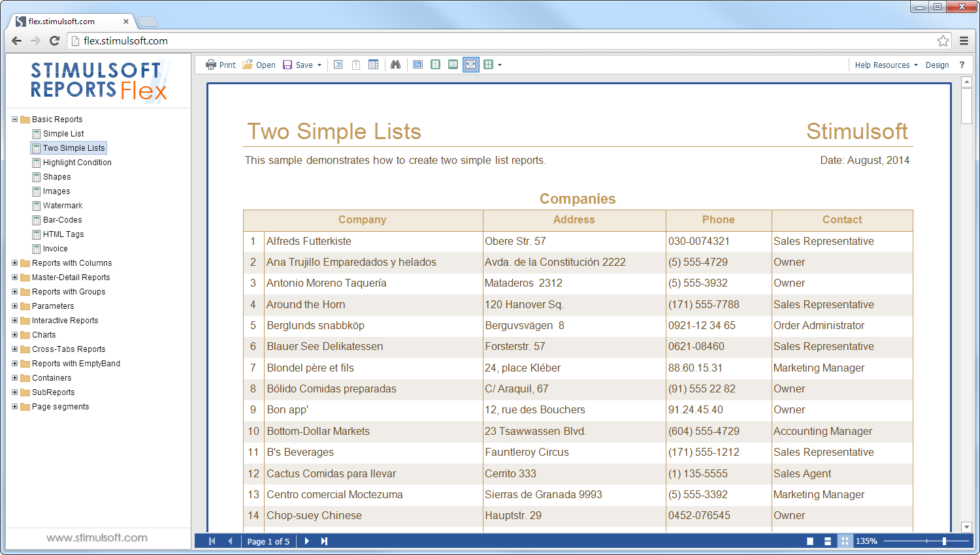
Task: Select Two Simple Lists report
Action: (x=69, y=148)
